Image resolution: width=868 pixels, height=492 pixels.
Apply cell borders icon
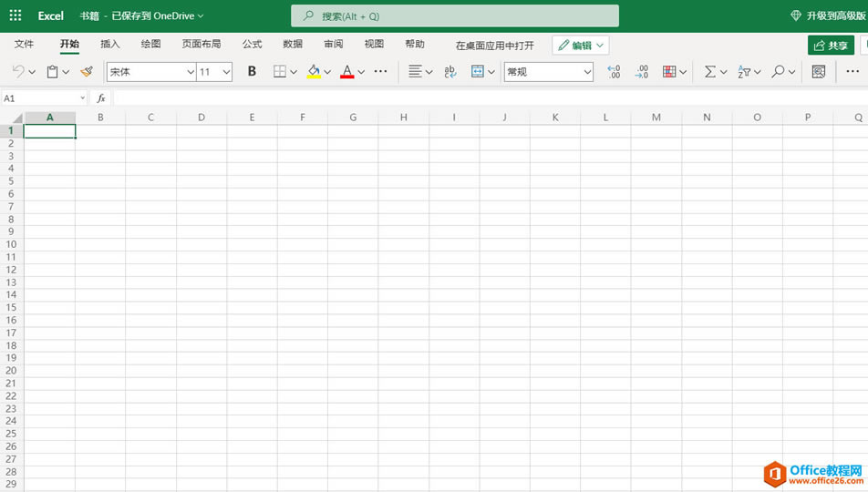coord(280,71)
